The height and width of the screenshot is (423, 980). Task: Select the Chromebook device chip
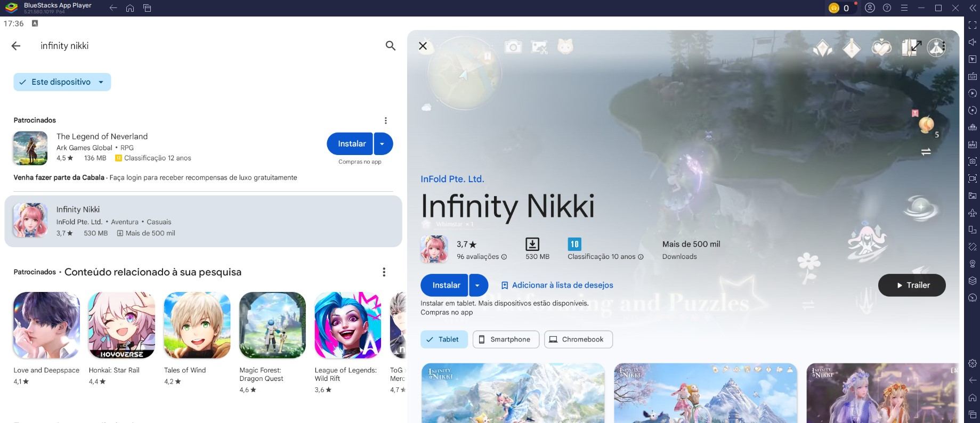[578, 339]
